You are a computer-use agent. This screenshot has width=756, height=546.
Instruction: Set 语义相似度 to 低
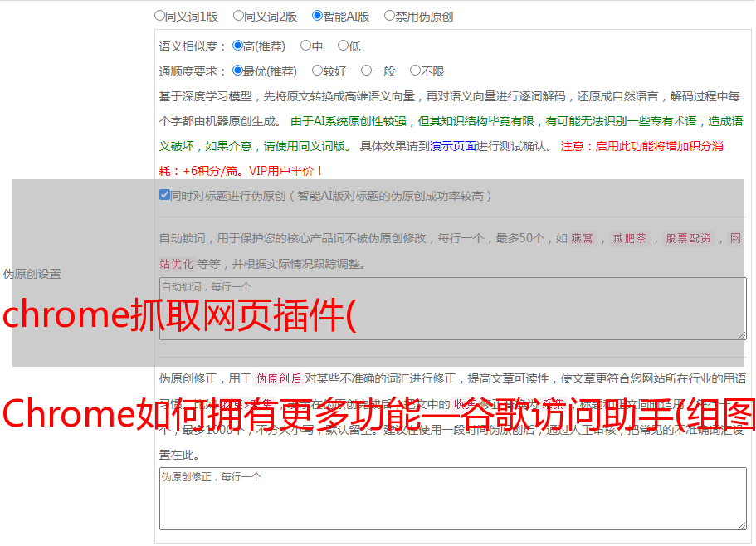(344, 46)
